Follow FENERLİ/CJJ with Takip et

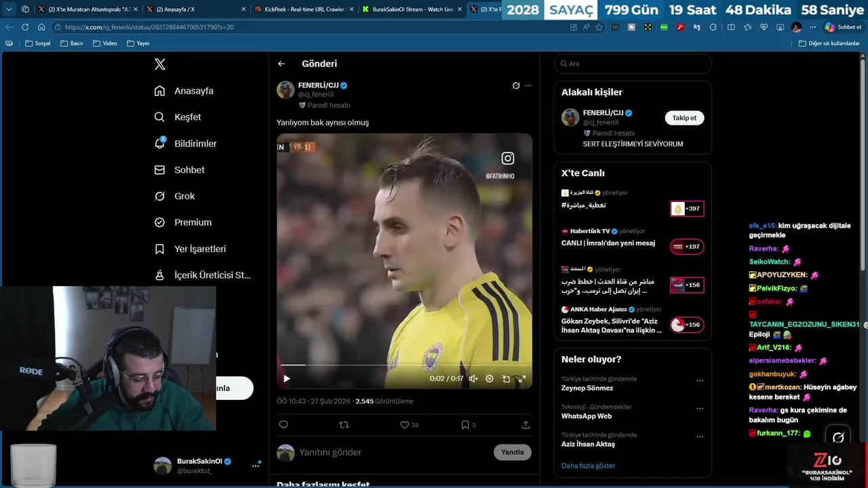click(x=684, y=118)
